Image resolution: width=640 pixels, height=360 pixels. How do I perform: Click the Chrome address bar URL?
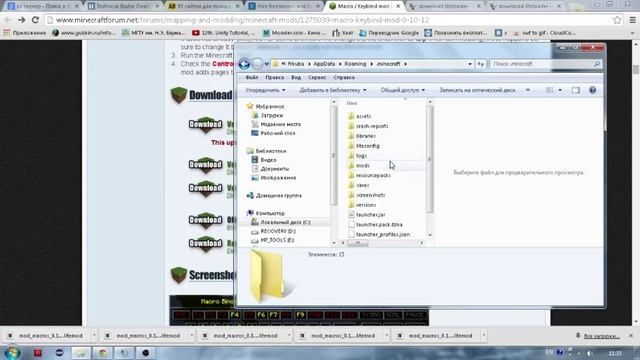242,20
